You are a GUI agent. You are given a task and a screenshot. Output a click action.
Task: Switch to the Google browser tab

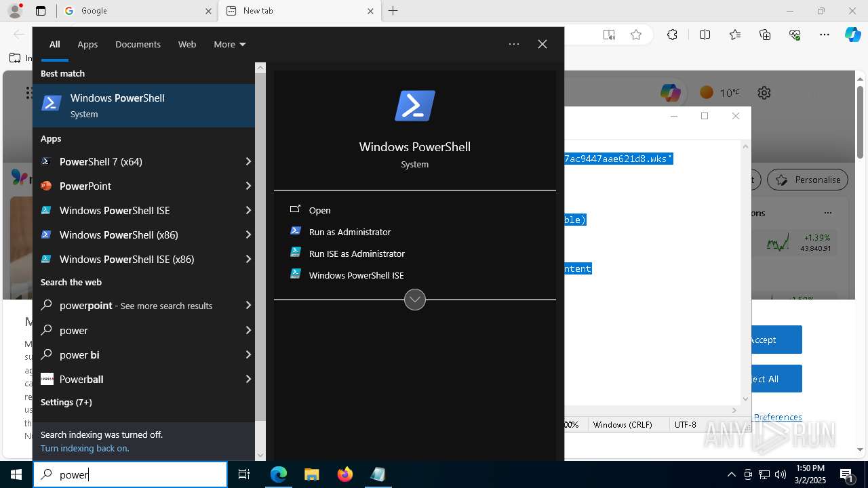click(x=137, y=11)
